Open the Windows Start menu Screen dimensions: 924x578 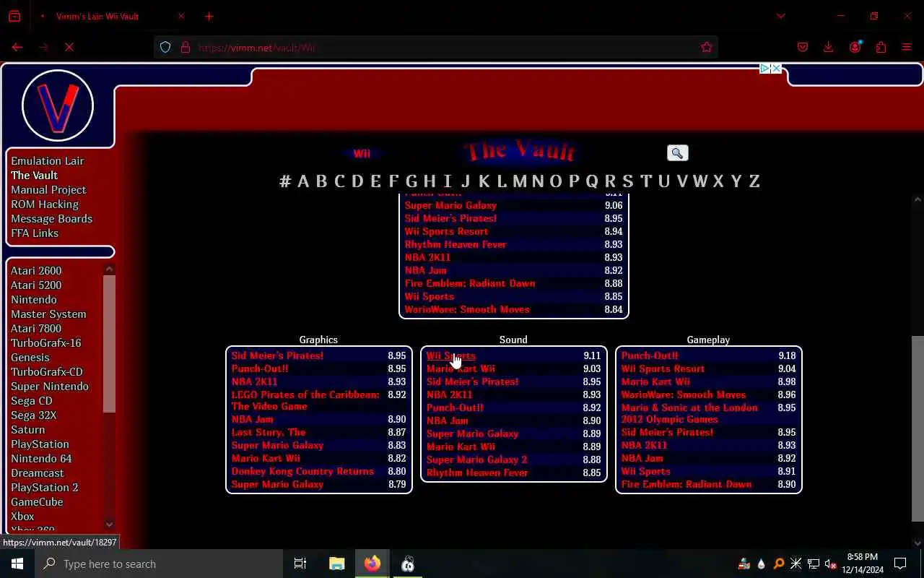point(17,564)
